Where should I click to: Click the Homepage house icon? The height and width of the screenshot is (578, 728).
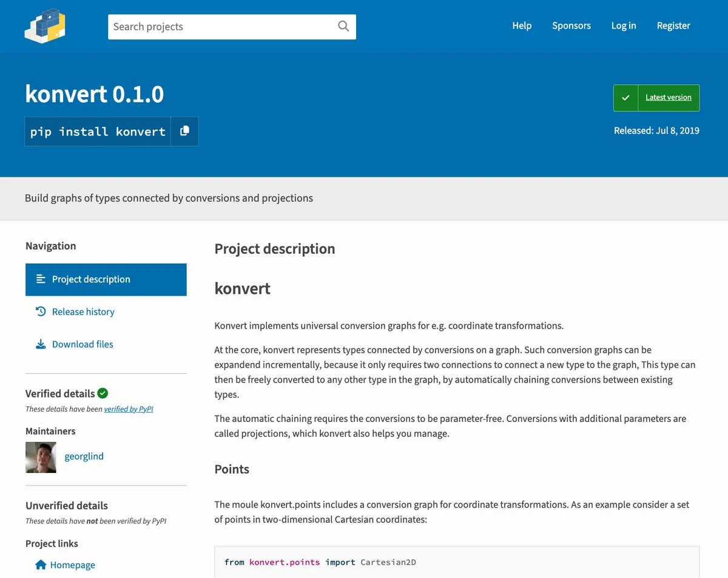pyautogui.click(x=41, y=565)
